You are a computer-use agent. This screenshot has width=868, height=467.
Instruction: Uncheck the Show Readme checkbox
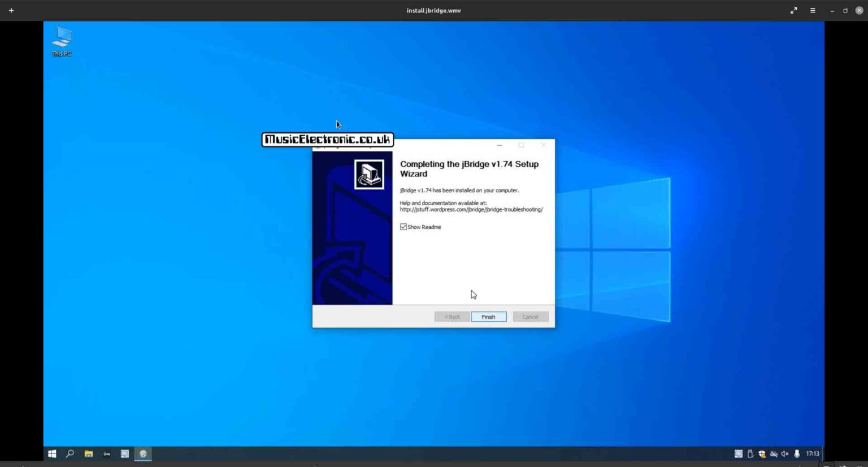tap(403, 227)
